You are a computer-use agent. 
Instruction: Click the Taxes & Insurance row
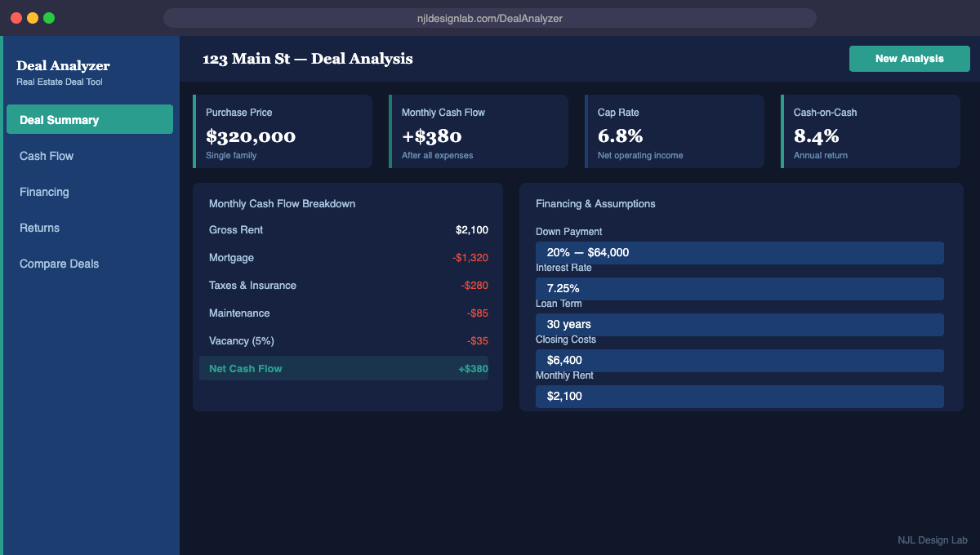pos(349,286)
